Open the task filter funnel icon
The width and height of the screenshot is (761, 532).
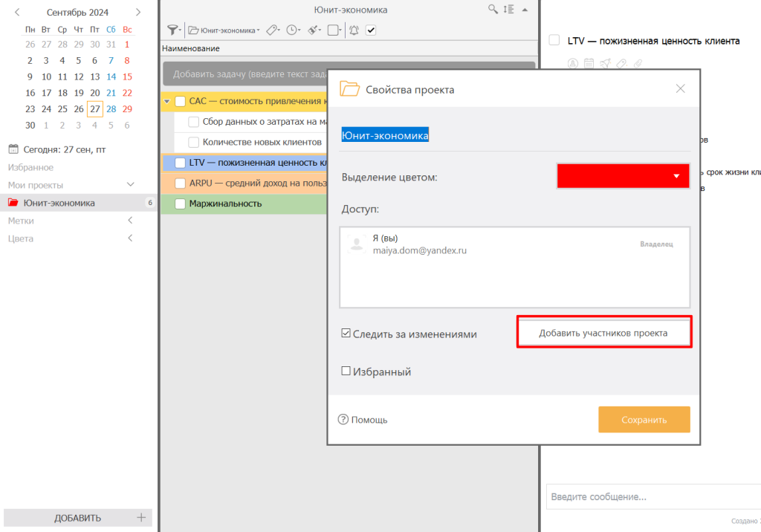[172, 30]
